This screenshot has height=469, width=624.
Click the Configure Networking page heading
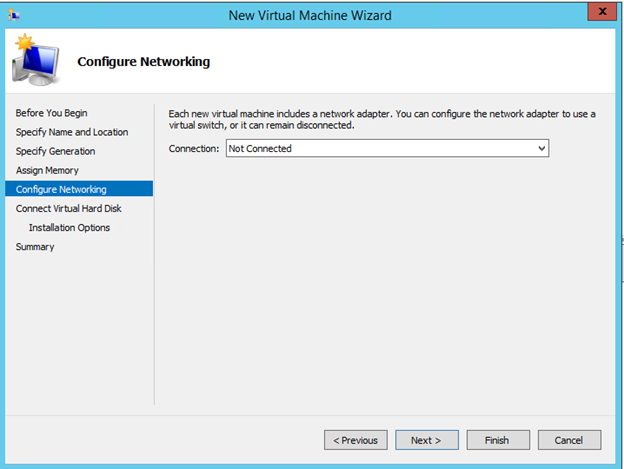(144, 62)
